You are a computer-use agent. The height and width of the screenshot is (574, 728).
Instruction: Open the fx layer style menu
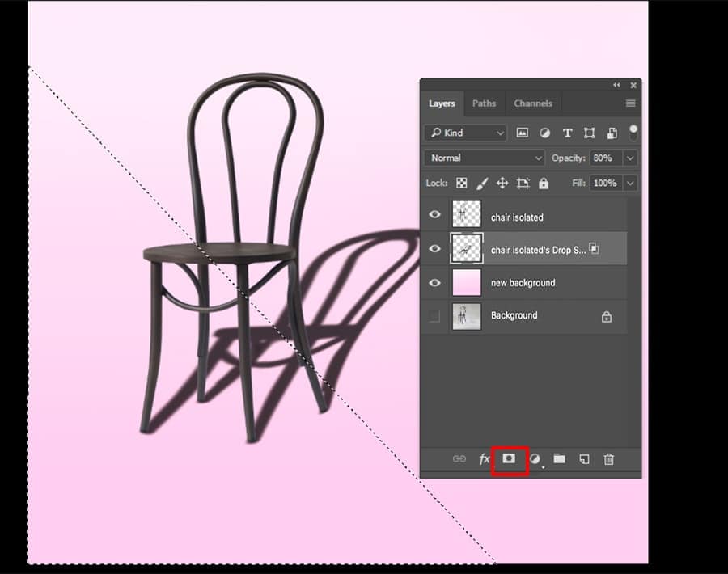[x=484, y=459]
